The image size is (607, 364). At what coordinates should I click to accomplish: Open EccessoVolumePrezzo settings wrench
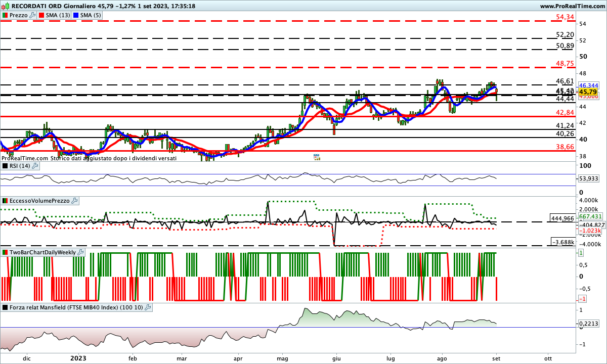[75, 201]
